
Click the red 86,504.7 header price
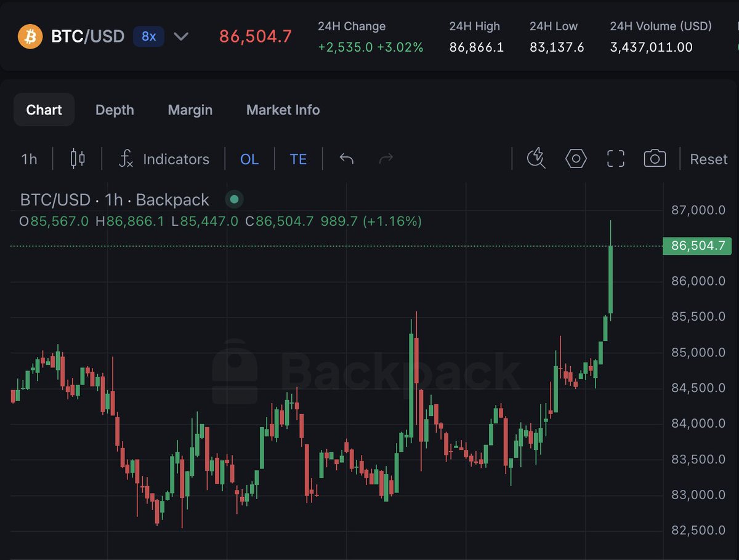256,36
